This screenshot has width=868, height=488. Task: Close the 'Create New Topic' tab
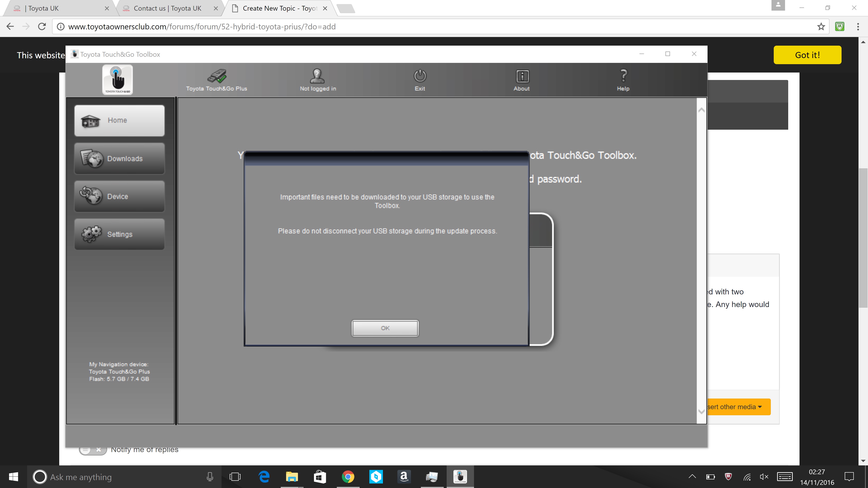click(325, 8)
